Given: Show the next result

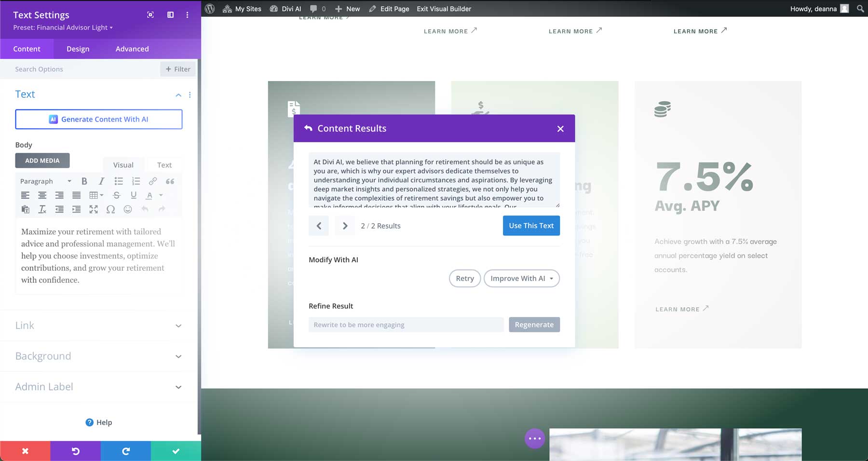Looking at the screenshot, I should tap(345, 226).
